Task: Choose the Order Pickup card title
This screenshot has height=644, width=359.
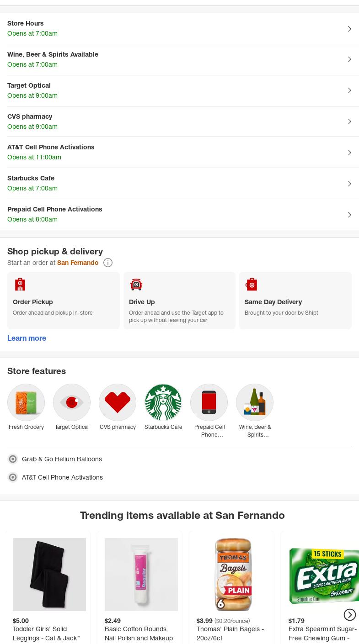Action: coord(33,302)
